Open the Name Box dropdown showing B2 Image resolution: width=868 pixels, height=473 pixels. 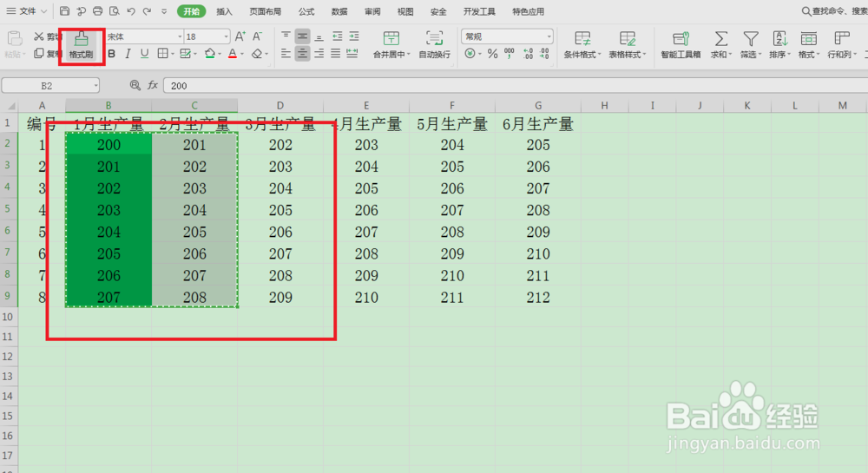[x=95, y=86]
